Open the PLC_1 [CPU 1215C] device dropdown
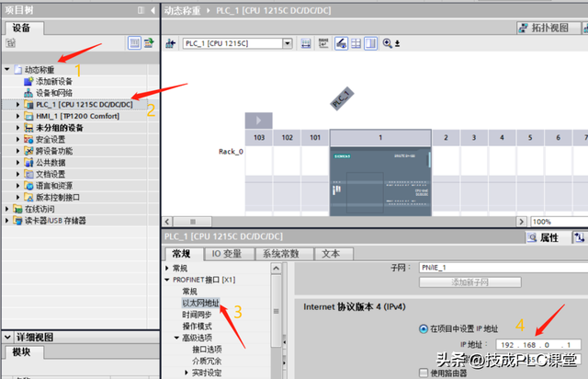588x379 pixels. point(288,43)
